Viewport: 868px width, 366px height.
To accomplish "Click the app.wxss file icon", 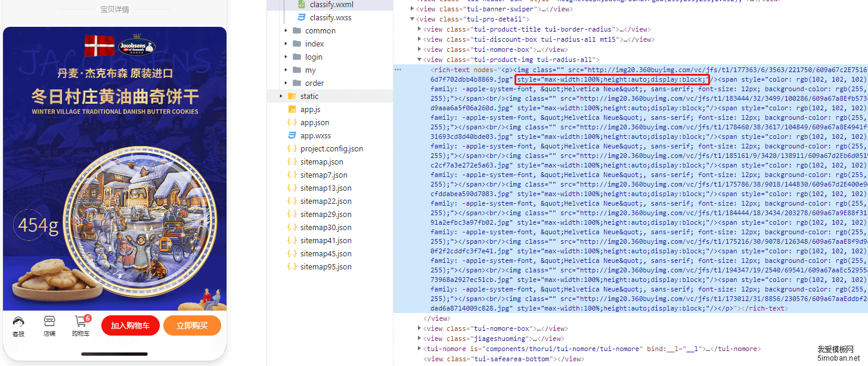I will tap(292, 136).
